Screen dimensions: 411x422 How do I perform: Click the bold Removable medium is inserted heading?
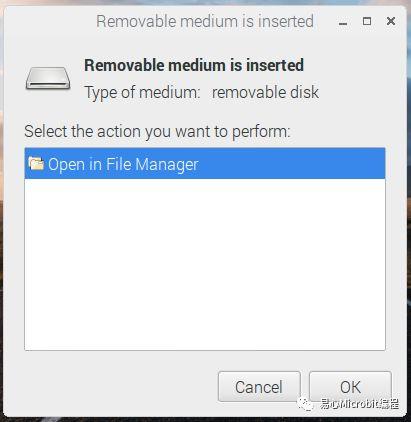click(x=194, y=65)
